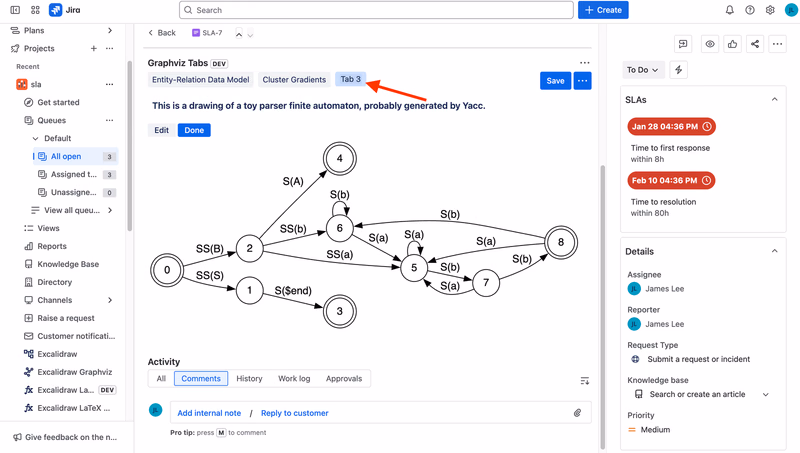Viewport: 800px width, 453px height.
Task: Open the app switcher grid icon
Action: tap(35, 10)
